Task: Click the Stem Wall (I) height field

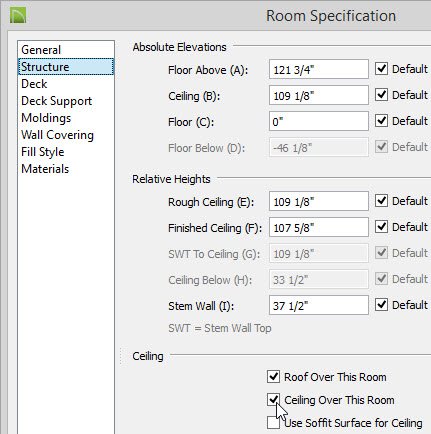Action: (319, 305)
